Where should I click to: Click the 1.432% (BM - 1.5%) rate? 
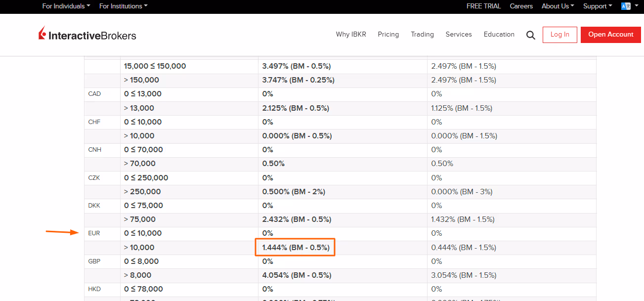[x=463, y=219]
